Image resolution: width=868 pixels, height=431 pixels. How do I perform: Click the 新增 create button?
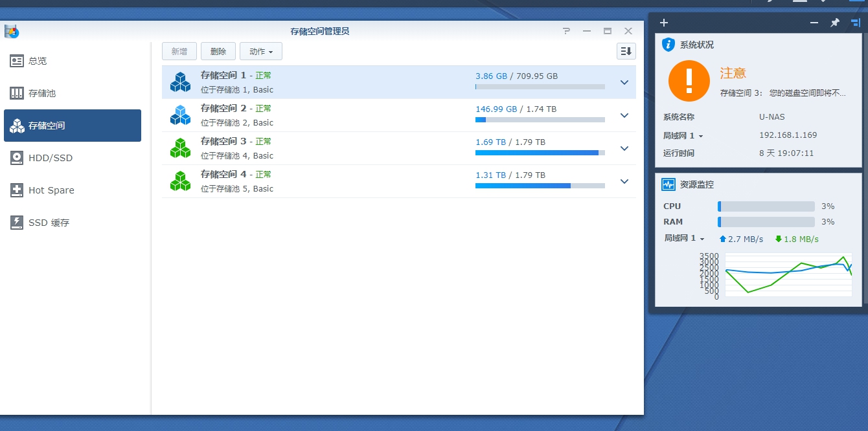click(179, 51)
